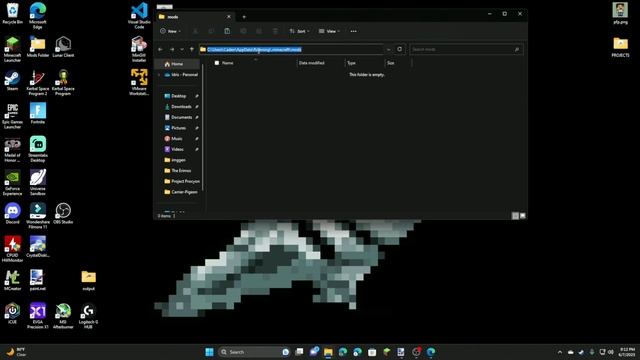Open the Sort dropdown menu
640x360 pixels.
point(299,31)
